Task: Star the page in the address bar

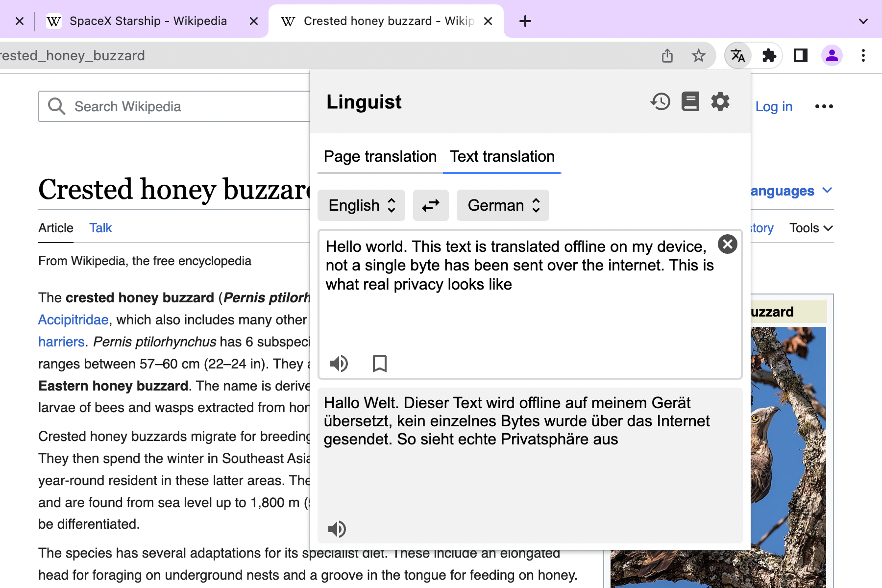Action: tap(699, 55)
